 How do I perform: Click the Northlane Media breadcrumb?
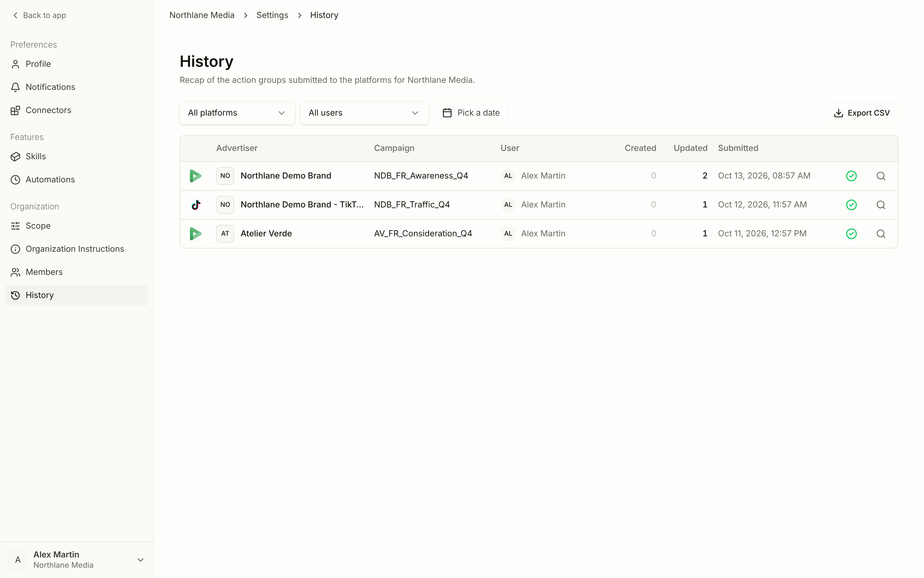tap(201, 15)
